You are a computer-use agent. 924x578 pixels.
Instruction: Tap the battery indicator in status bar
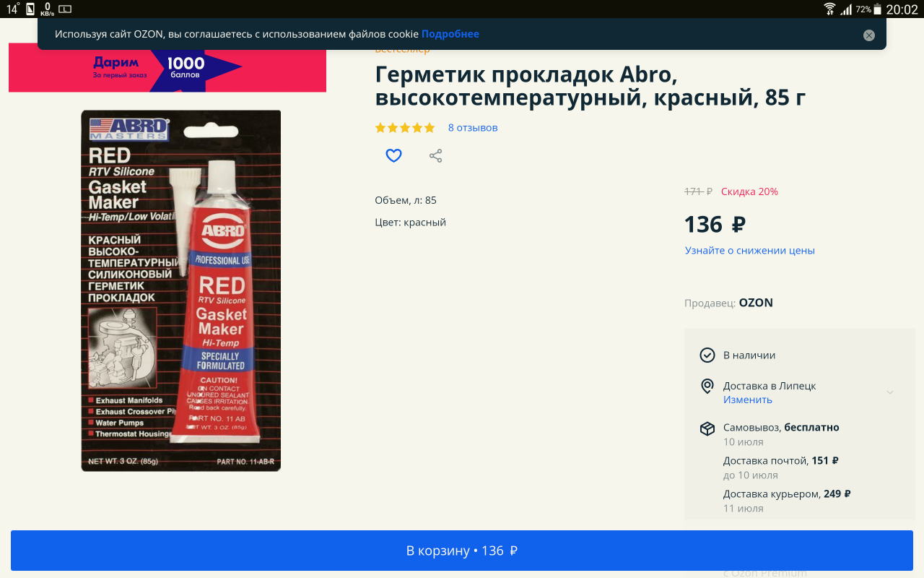coord(877,9)
